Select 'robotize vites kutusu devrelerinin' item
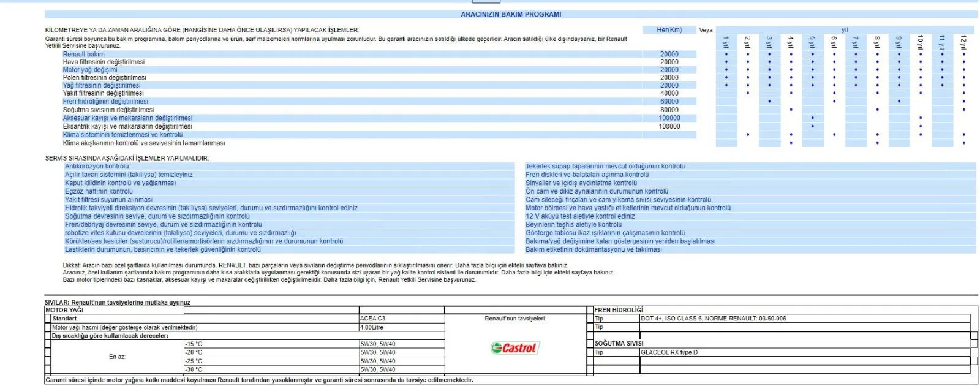Image resolution: width=980 pixels, height=386 pixels. pyautogui.click(x=181, y=233)
